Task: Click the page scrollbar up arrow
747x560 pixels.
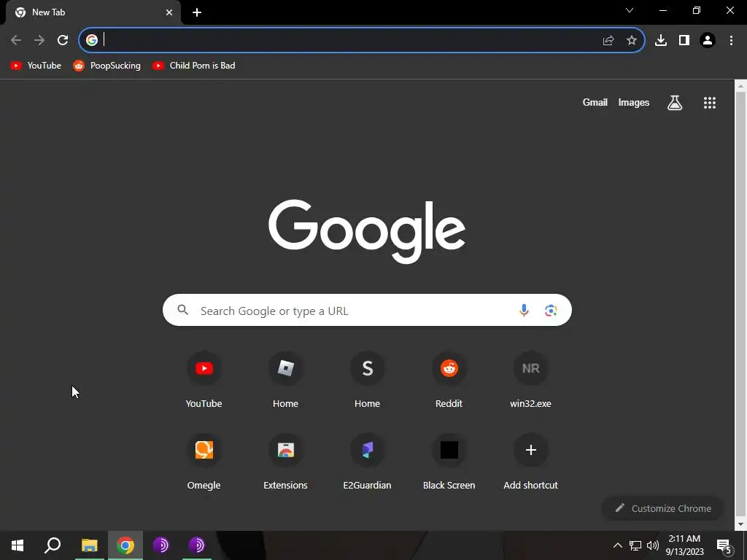Action: (740, 86)
